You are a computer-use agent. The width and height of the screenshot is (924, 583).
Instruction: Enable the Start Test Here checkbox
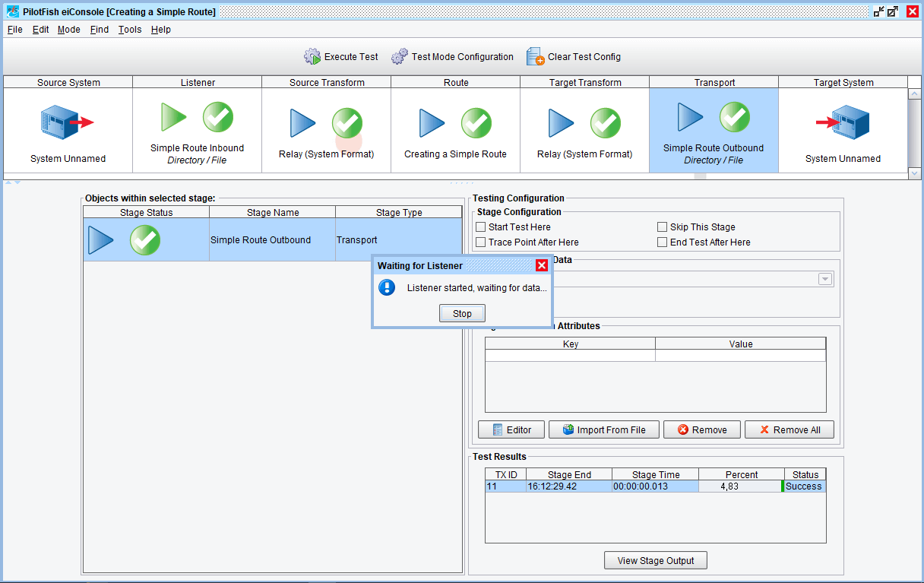pyautogui.click(x=480, y=227)
